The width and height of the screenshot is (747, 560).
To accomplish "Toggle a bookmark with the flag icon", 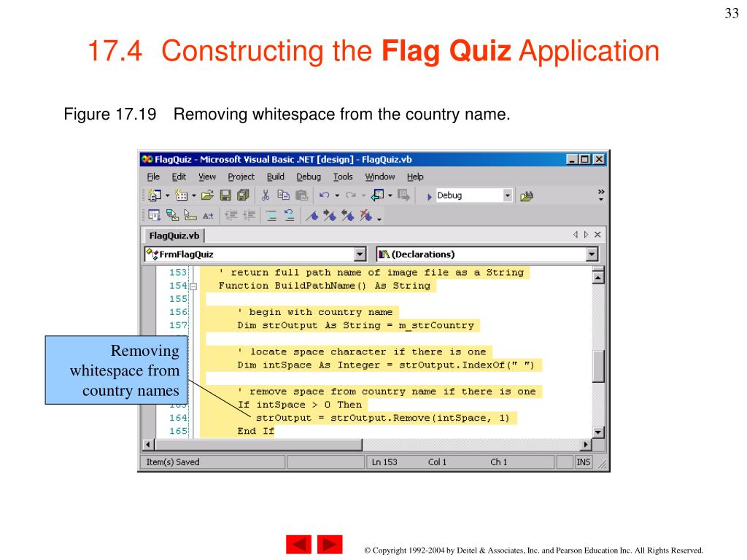I will point(312,216).
